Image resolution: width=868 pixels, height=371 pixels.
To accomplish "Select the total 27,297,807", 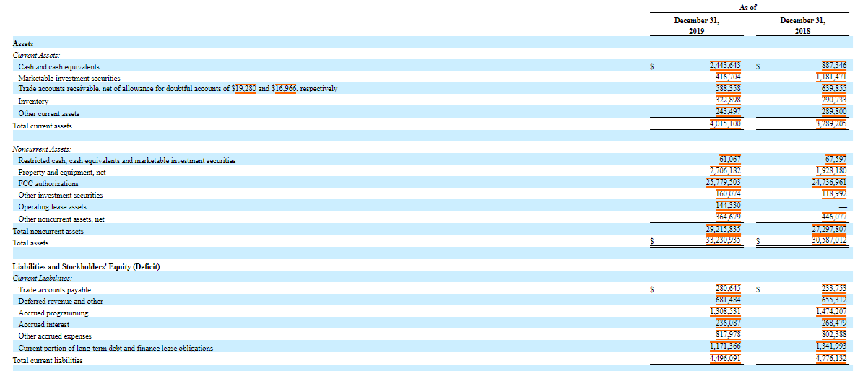I will (x=829, y=230).
